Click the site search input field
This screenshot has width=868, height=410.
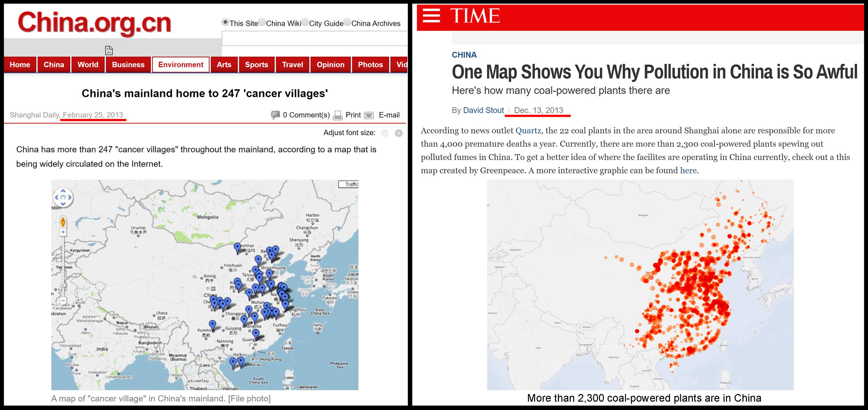click(314, 39)
